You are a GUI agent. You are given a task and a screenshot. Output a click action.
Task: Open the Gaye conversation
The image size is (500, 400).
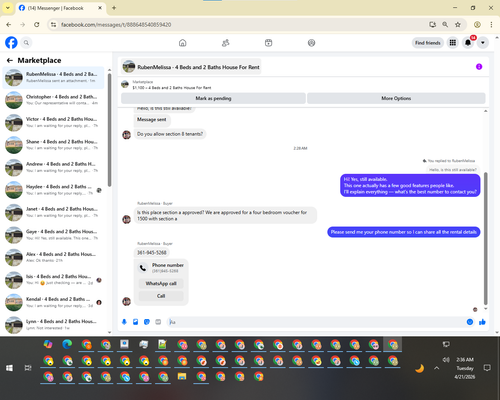(53, 235)
